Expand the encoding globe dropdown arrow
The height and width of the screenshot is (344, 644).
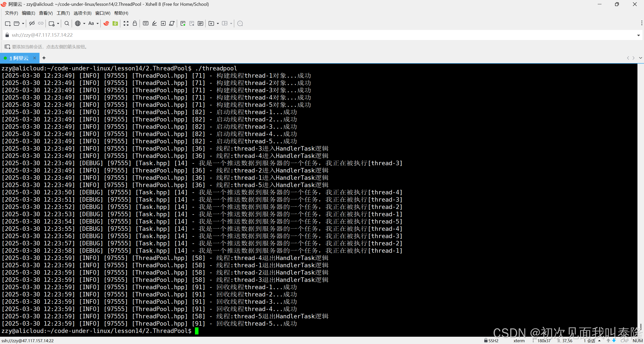tap(84, 23)
